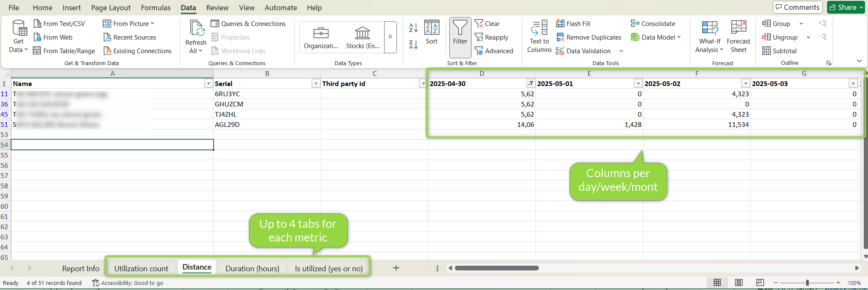
Task: Open the Sort dialog
Action: 431,33
